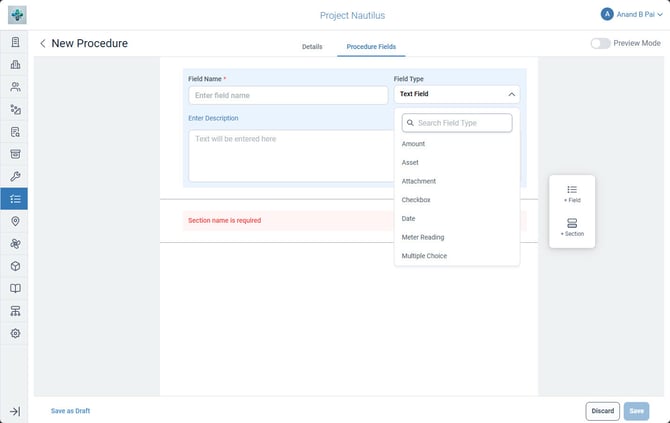Click the New Procedure heading

coord(90,43)
